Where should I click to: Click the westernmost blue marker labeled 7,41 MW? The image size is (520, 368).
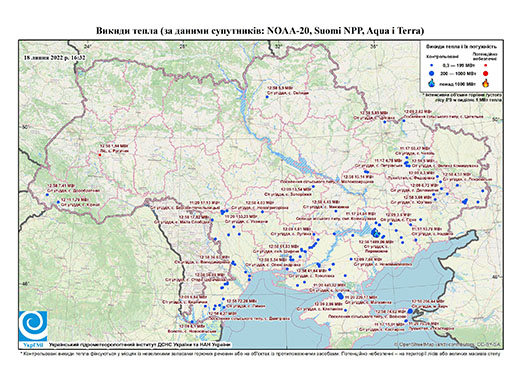tap(47, 195)
